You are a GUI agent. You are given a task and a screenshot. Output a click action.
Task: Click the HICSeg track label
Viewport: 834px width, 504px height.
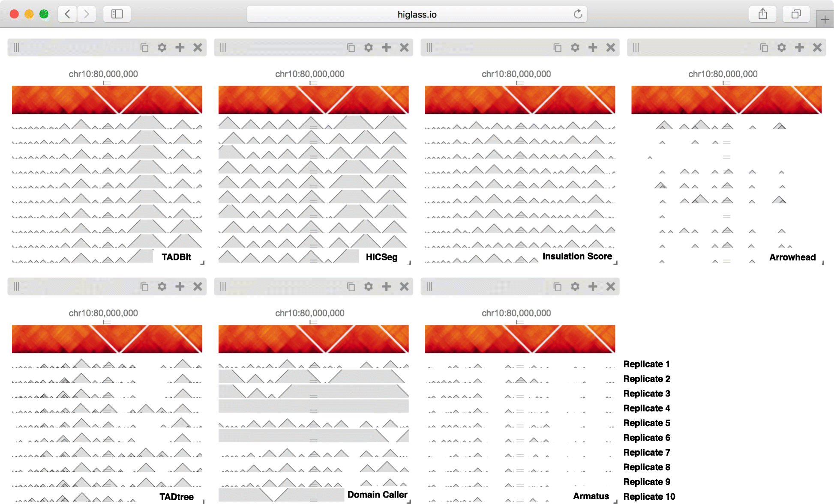[381, 257]
